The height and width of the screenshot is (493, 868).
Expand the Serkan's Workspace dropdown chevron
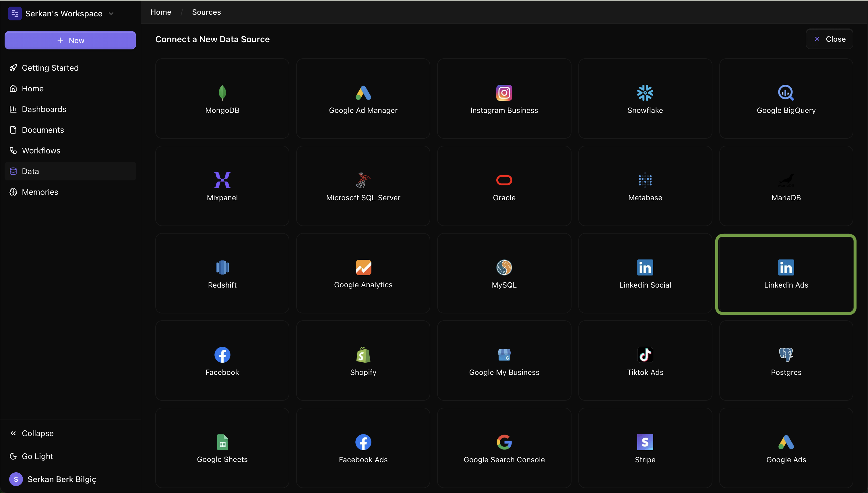(111, 14)
